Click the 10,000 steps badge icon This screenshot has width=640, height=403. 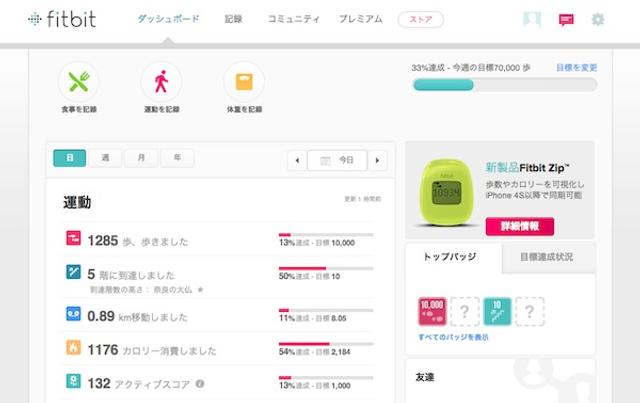coord(432,311)
